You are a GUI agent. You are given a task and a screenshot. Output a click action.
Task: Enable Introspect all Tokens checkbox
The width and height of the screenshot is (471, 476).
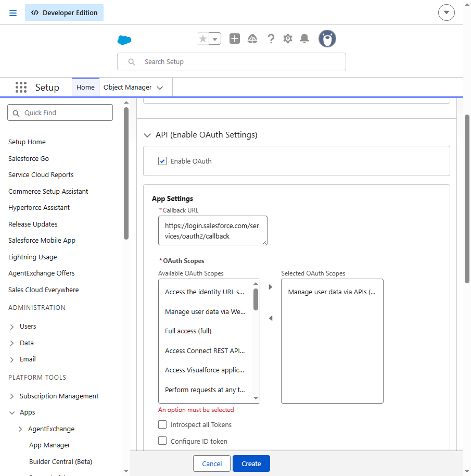coord(162,424)
